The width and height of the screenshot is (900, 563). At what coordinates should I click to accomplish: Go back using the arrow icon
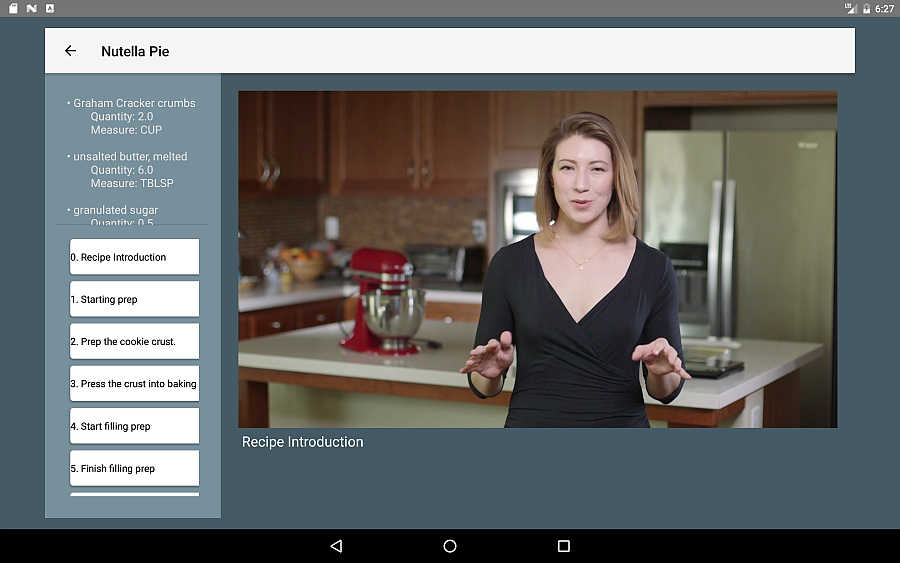click(70, 51)
